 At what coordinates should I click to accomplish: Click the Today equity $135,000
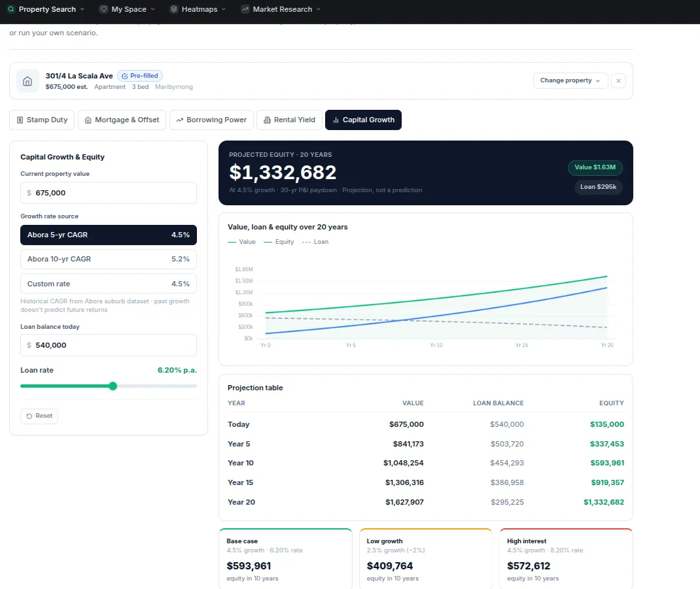coord(607,424)
